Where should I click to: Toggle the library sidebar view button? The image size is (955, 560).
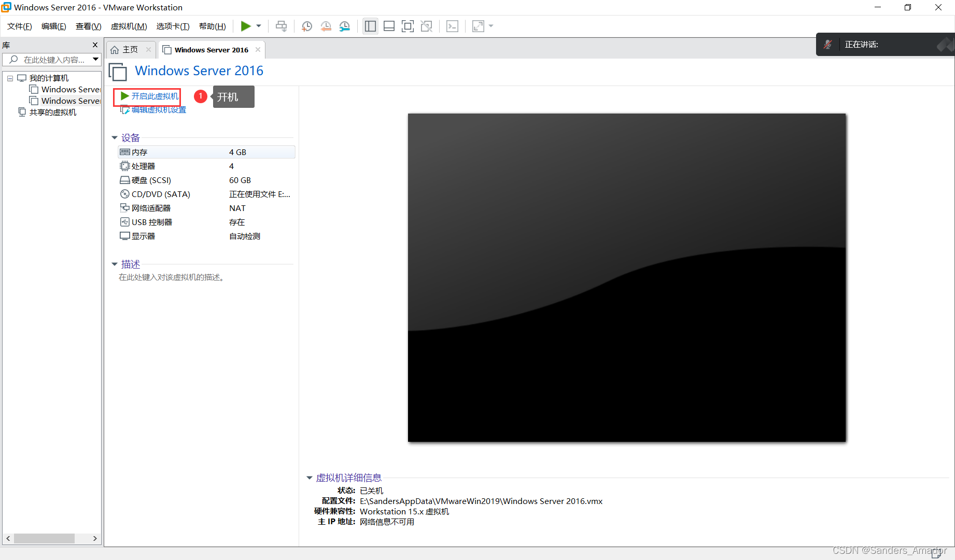370,26
